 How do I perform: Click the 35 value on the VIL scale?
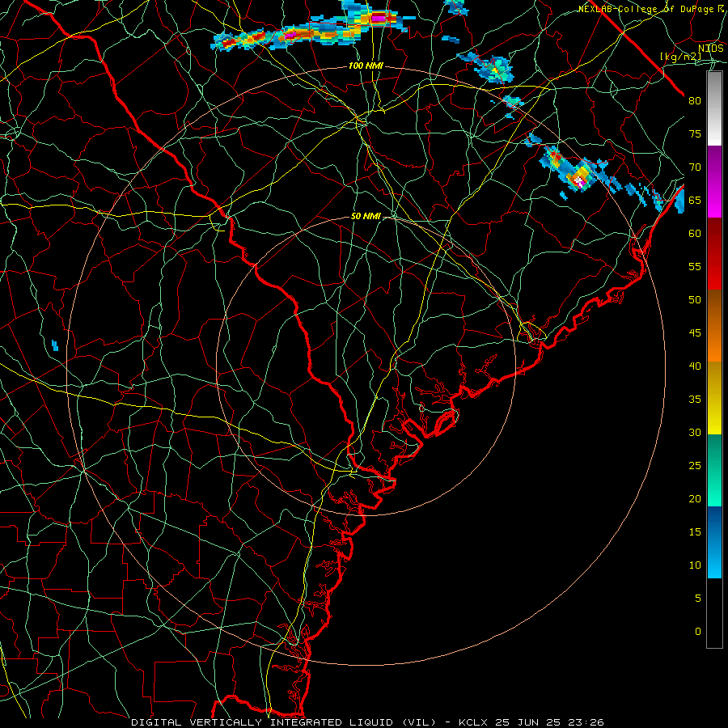(695, 400)
